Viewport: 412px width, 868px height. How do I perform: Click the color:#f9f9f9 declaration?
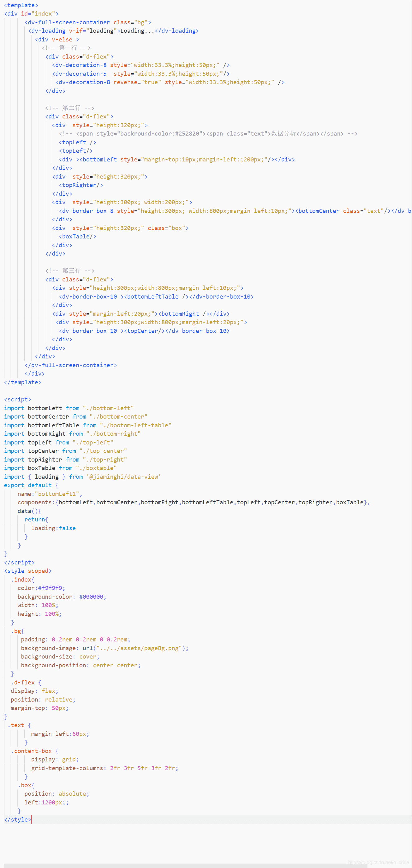click(41, 588)
